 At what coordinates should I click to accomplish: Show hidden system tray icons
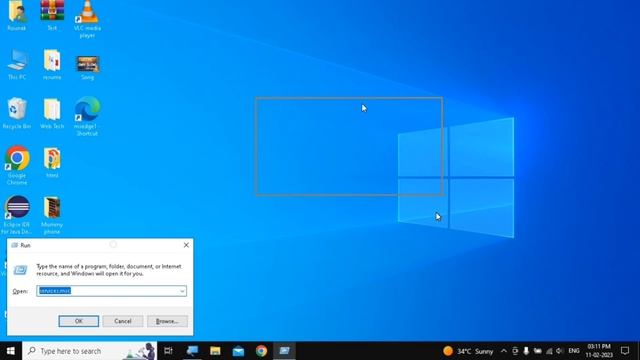504,351
